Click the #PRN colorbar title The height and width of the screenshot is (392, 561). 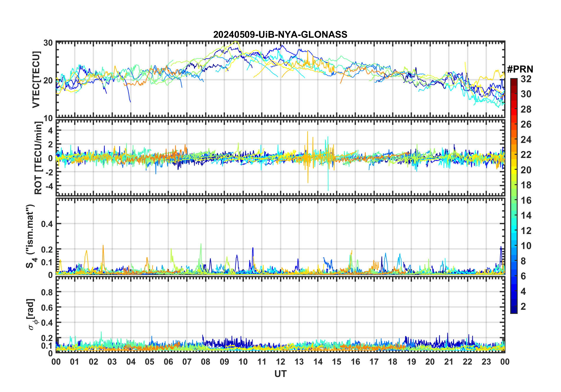click(x=520, y=69)
